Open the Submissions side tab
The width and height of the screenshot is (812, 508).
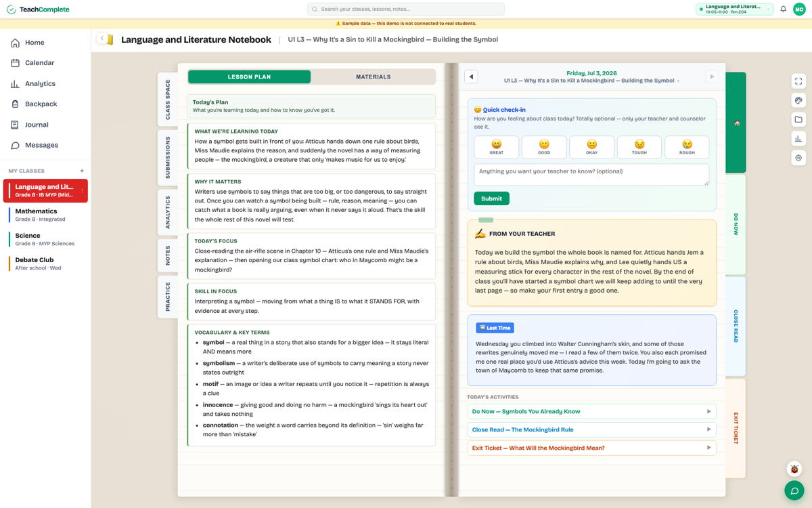pyautogui.click(x=168, y=157)
